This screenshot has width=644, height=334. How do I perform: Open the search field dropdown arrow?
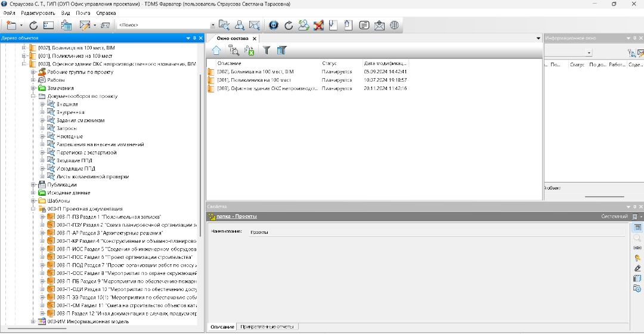(x=213, y=25)
